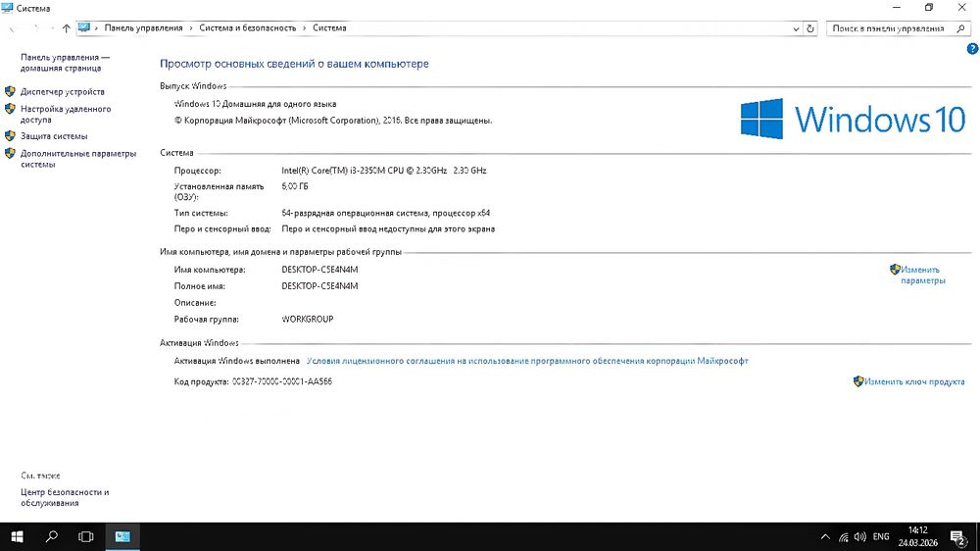Open Дополнительные параметры системы
This screenshot has height=551, width=980.
tap(78, 159)
